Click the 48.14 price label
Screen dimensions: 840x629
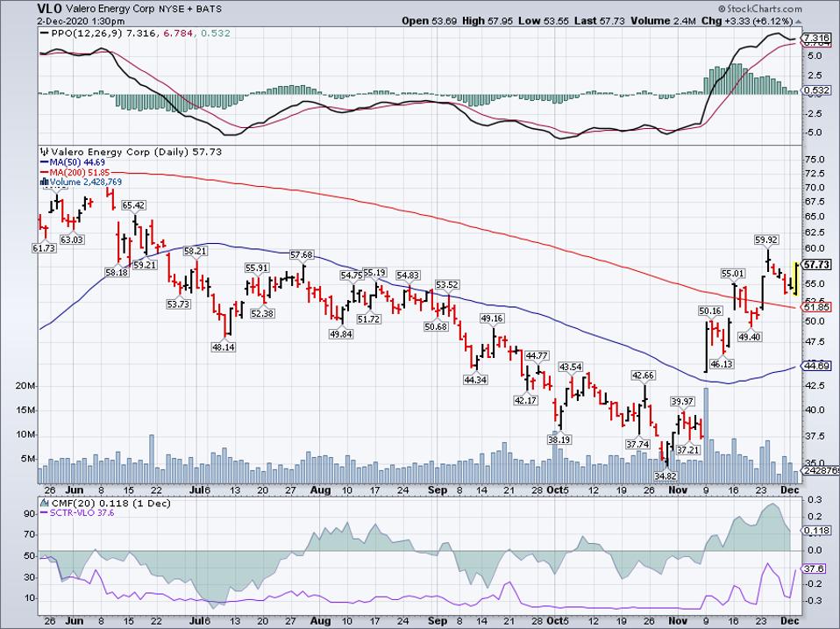[x=224, y=347]
